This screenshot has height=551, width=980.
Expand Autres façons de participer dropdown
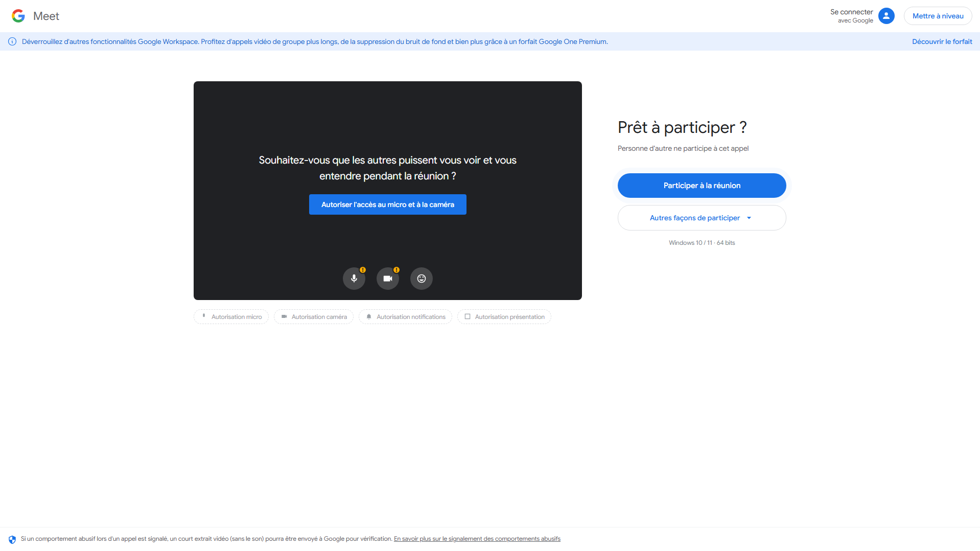click(x=702, y=218)
